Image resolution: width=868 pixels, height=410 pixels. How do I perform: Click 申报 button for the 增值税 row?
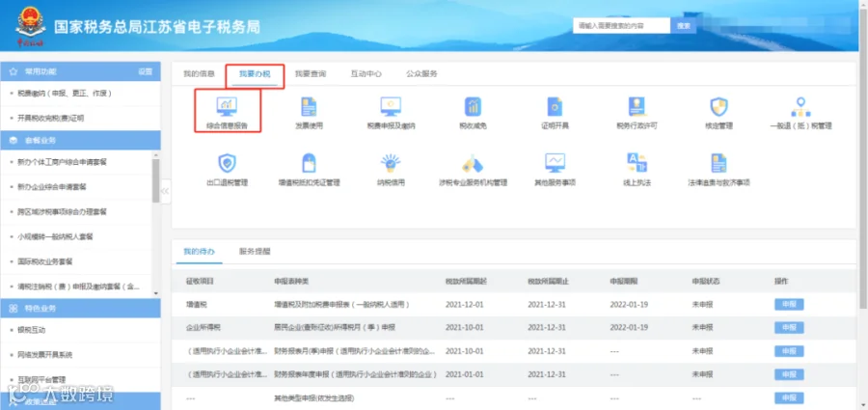pos(789,305)
